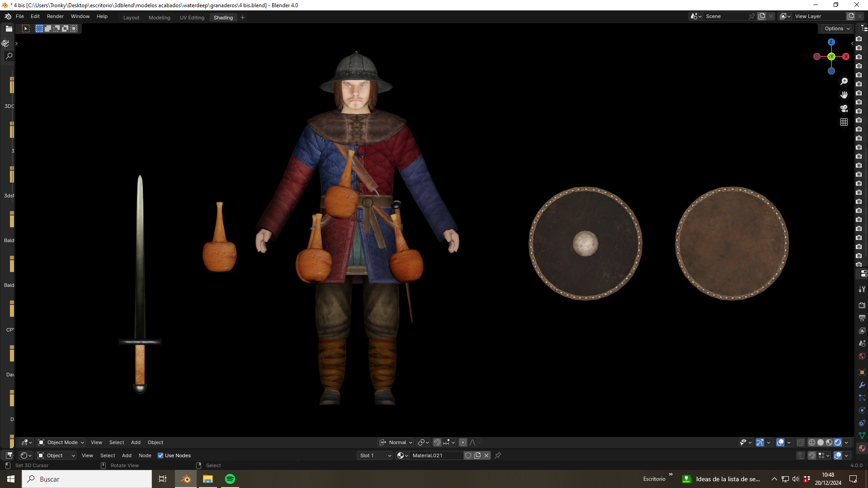Toggle snapping magnet in 3D viewport
The height and width of the screenshot is (488, 868).
(x=437, y=443)
